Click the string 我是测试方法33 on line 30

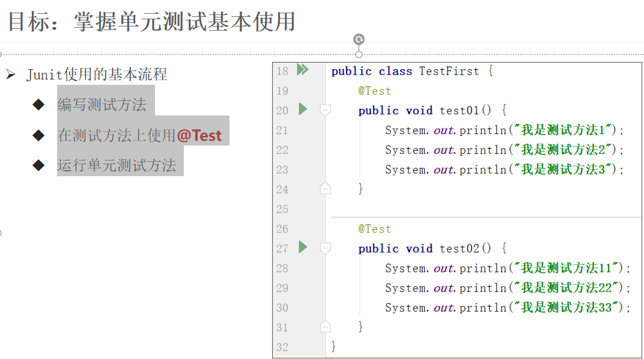click(x=567, y=308)
